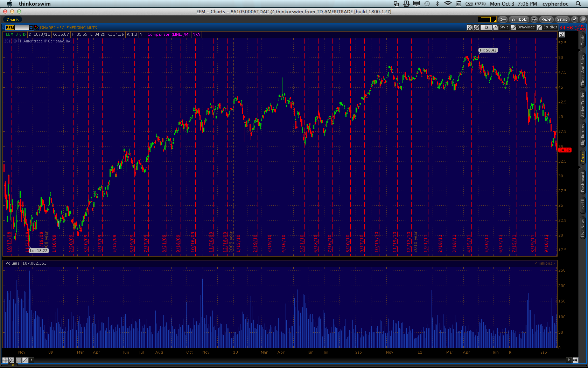
Task: Open the Dashboard sidebar tab
Action: pos(583,182)
